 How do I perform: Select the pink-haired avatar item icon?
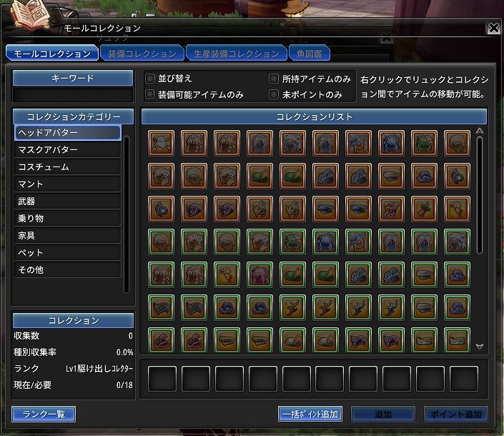[x=260, y=274]
